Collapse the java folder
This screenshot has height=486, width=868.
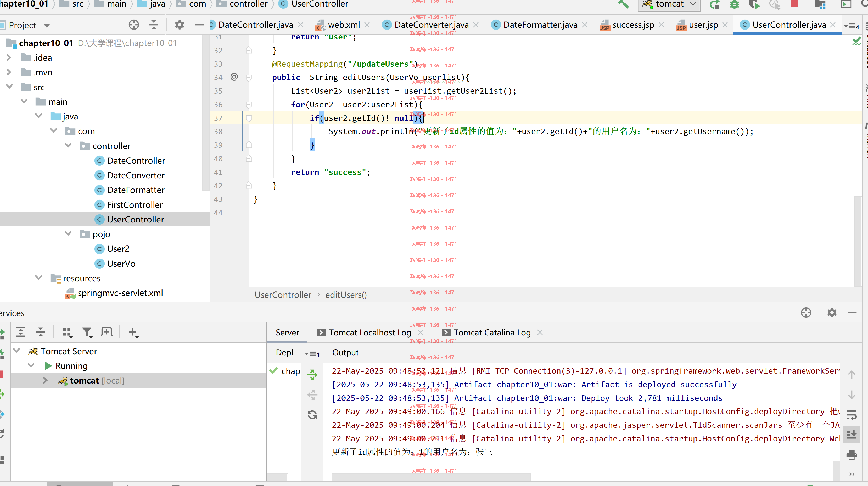[x=39, y=116]
